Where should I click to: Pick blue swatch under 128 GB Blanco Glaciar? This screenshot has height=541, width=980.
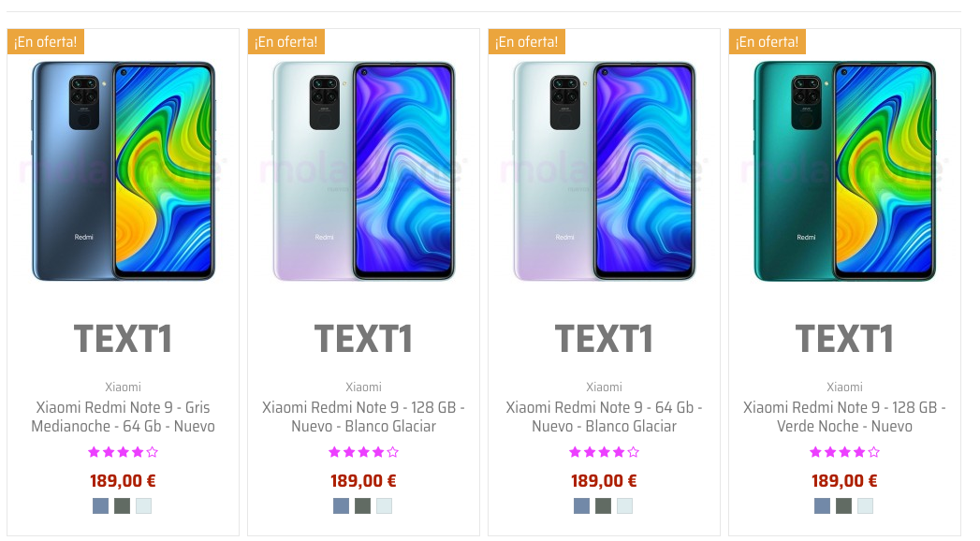pyautogui.click(x=342, y=506)
